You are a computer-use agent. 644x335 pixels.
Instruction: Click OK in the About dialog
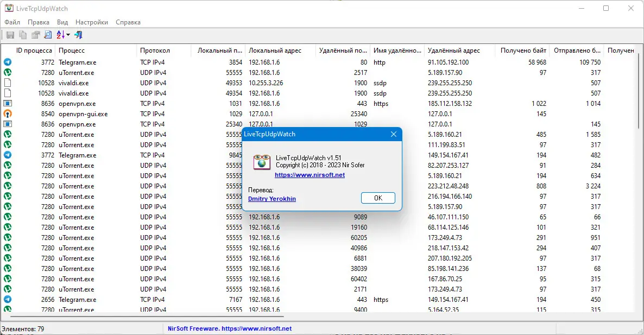tap(378, 198)
